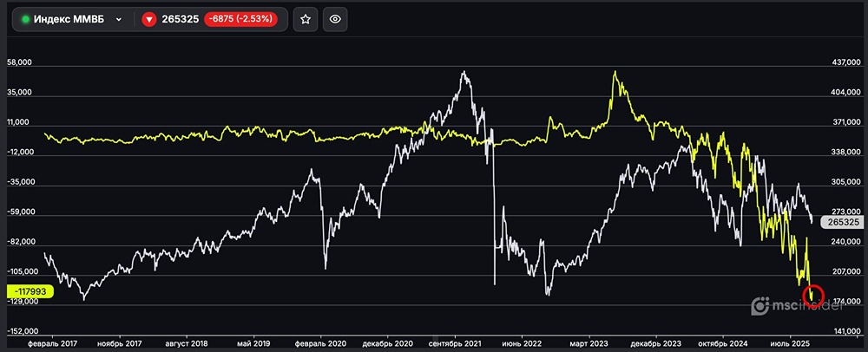The image size is (868, 352).
Task: Select the февраль 2020 date label
Action: tap(320, 342)
